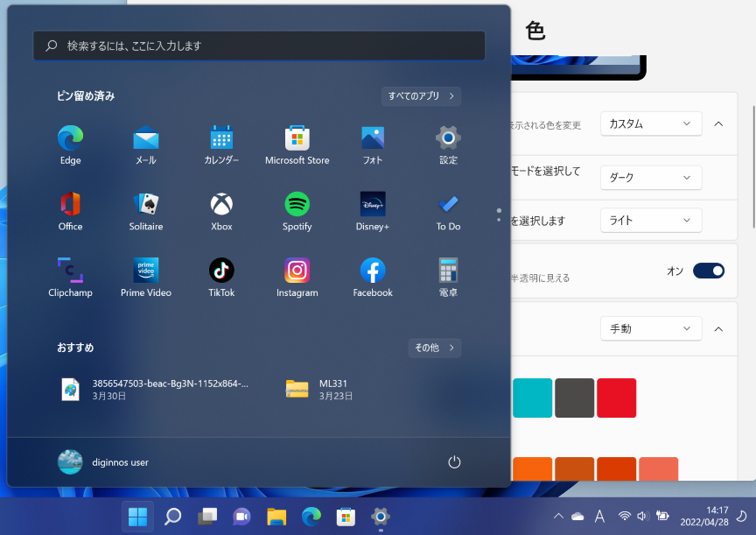Select the teal accent color swatch
The height and width of the screenshot is (535, 756).
532,398
